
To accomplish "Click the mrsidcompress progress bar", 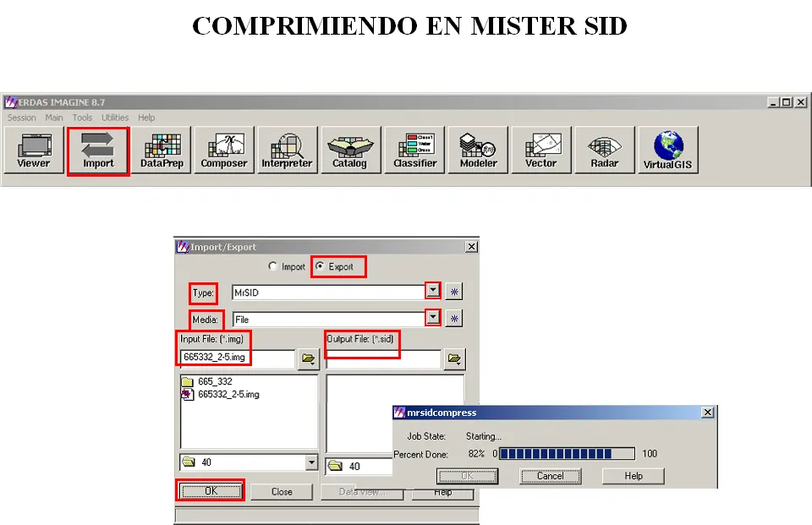I will [567, 454].
